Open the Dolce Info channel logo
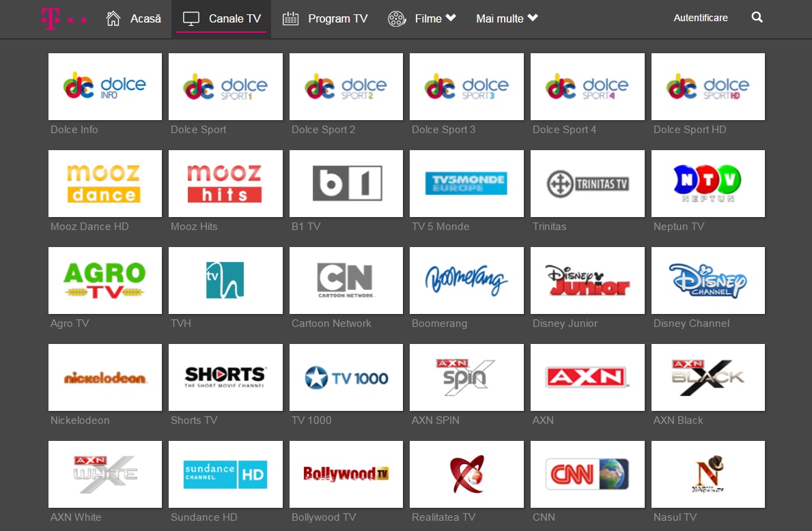Screen dimensions: 812x531 (105, 87)
